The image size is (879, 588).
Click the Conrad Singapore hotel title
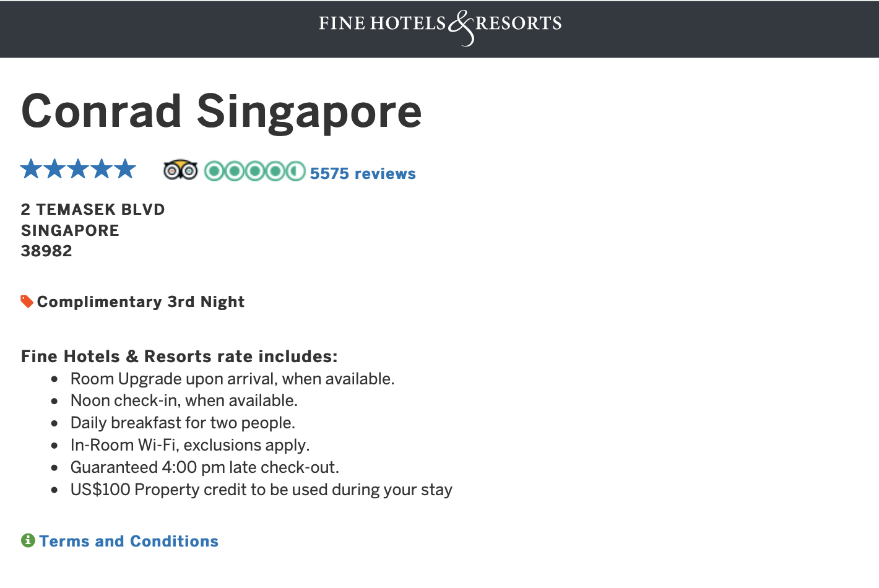221,112
